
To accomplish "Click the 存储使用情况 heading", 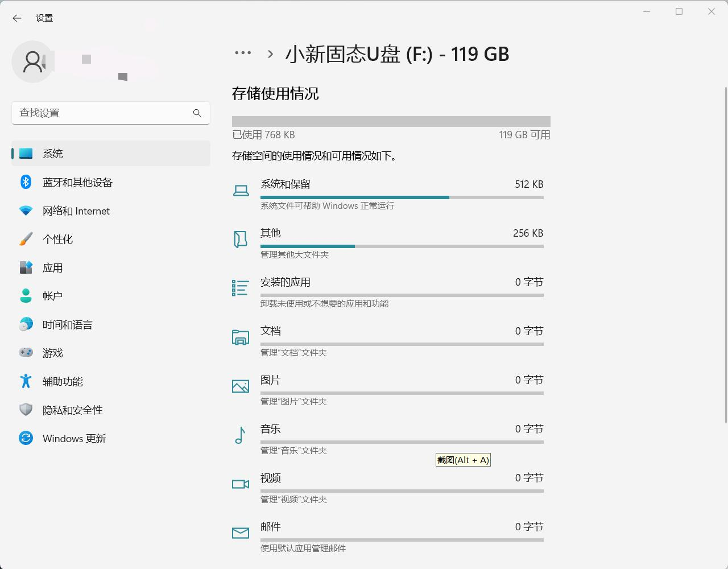I will (275, 94).
